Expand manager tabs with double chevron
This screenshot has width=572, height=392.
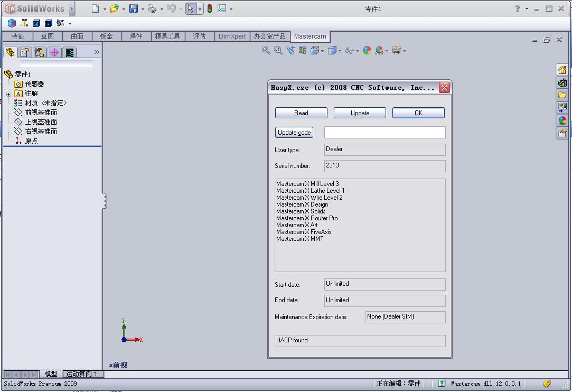click(x=97, y=52)
